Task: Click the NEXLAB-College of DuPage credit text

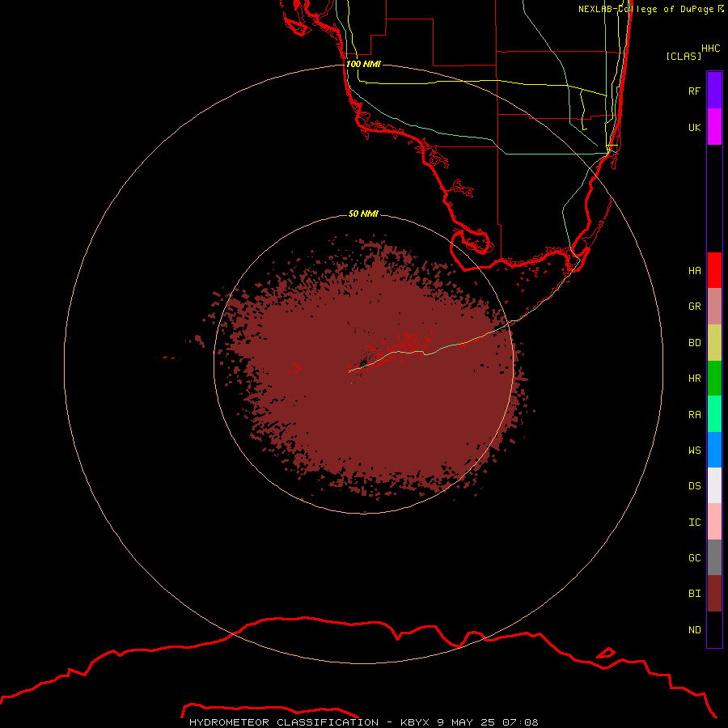Action: coord(645,9)
